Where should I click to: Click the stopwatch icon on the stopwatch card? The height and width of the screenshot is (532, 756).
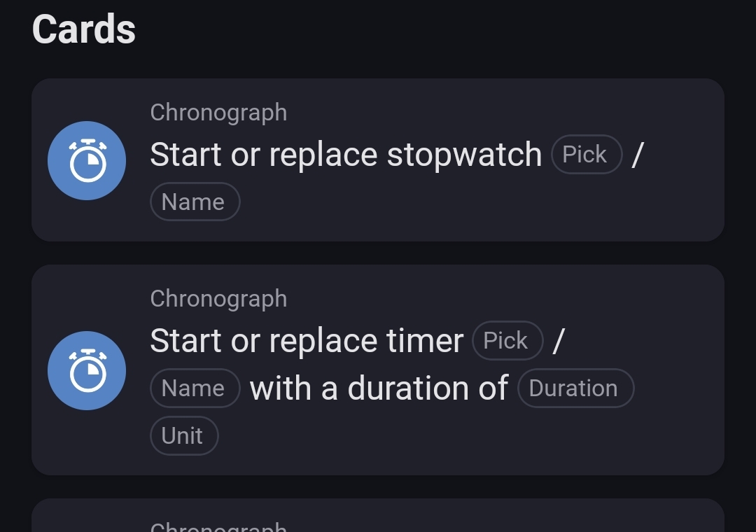(x=87, y=160)
